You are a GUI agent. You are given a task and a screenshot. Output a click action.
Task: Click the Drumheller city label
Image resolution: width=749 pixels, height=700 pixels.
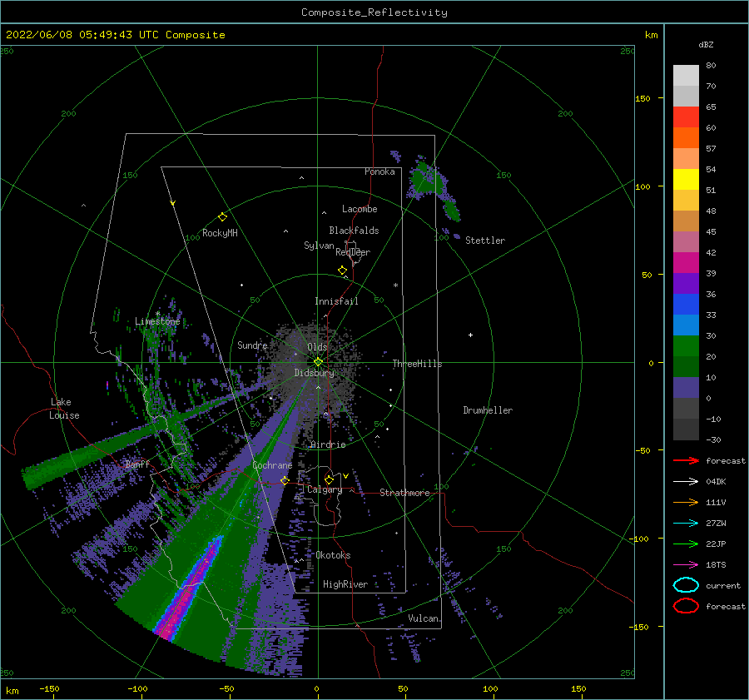(x=488, y=410)
